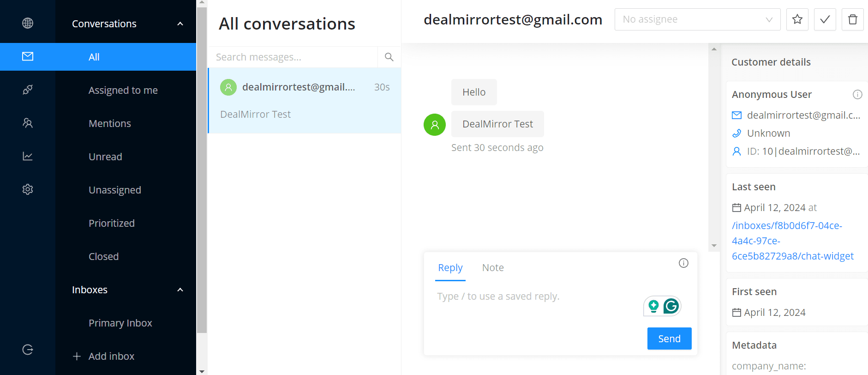
Task: Open the reporting chart icon
Action: [28, 156]
